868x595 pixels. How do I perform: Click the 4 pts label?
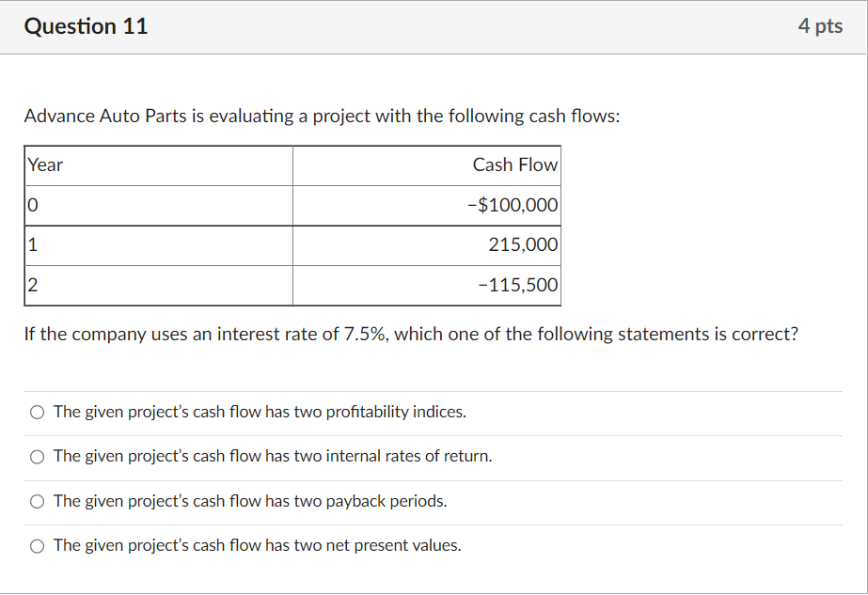(820, 26)
